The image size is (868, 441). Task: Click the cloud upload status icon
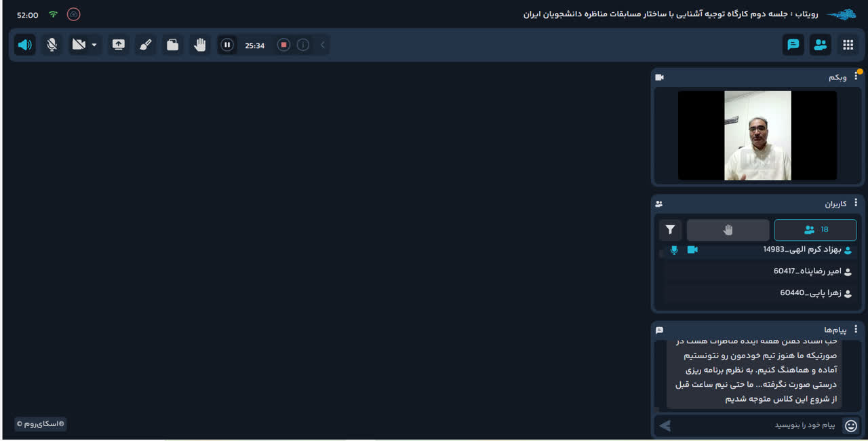point(73,14)
